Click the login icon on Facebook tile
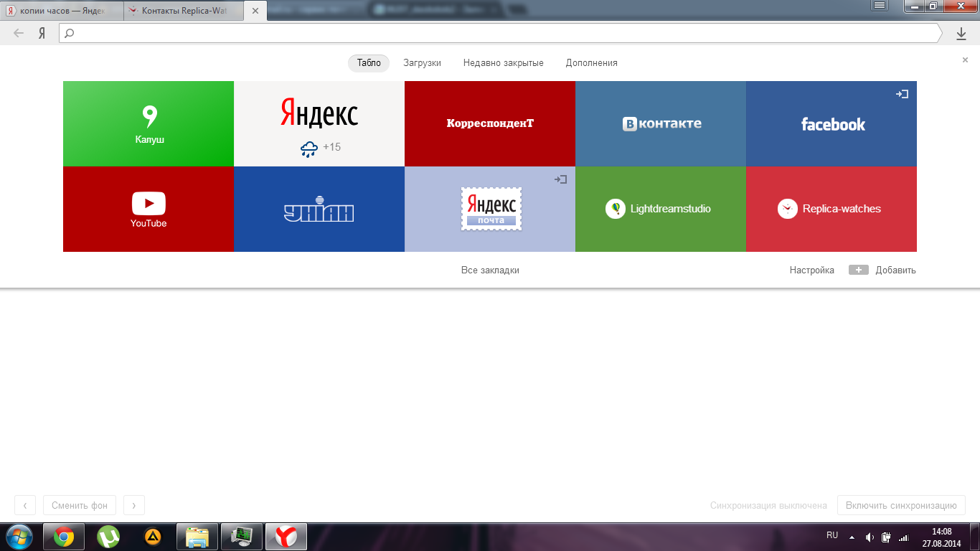 tap(903, 94)
